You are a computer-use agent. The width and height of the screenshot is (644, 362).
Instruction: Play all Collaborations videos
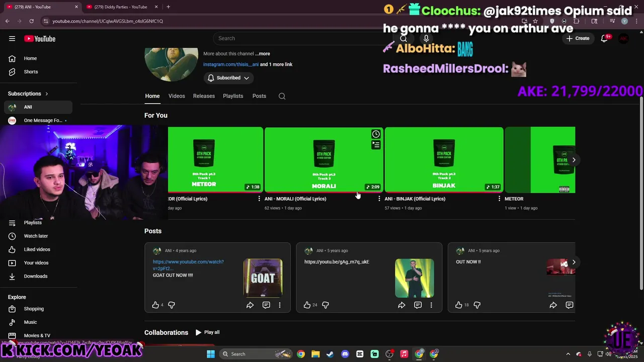pos(207,332)
